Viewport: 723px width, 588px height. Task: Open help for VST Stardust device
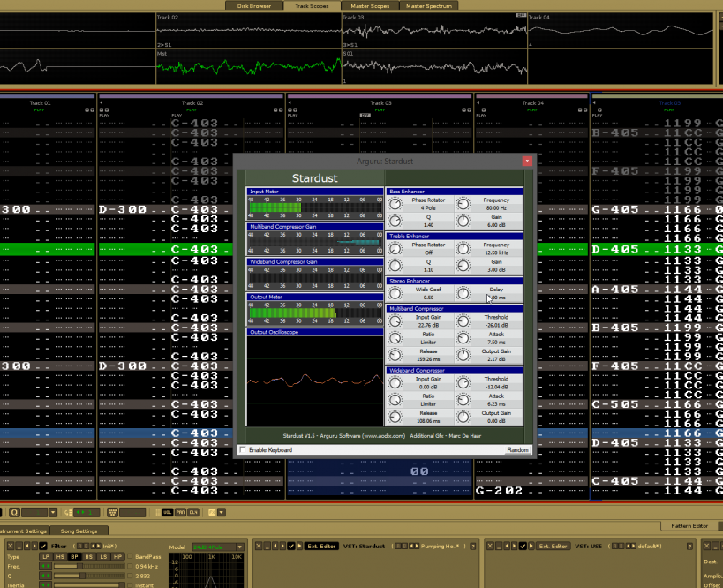[x=472, y=546]
